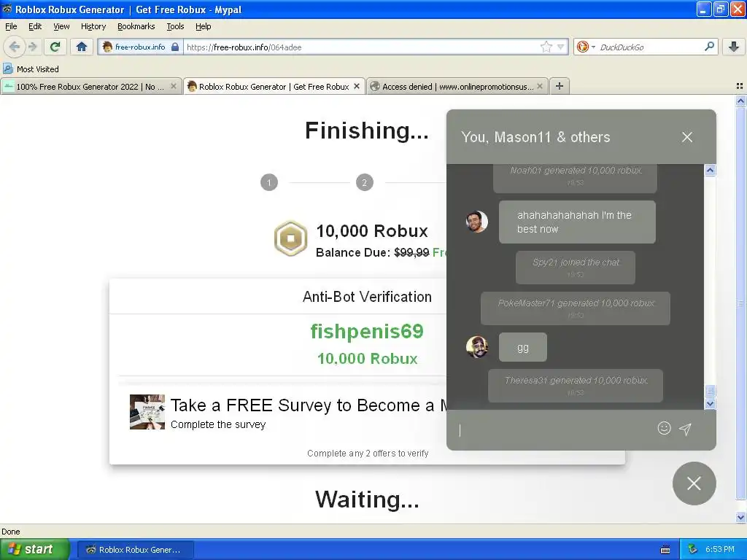
Task: Reload the page with the refresh icon
Action: pyautogui.click(x=55, y=47)
